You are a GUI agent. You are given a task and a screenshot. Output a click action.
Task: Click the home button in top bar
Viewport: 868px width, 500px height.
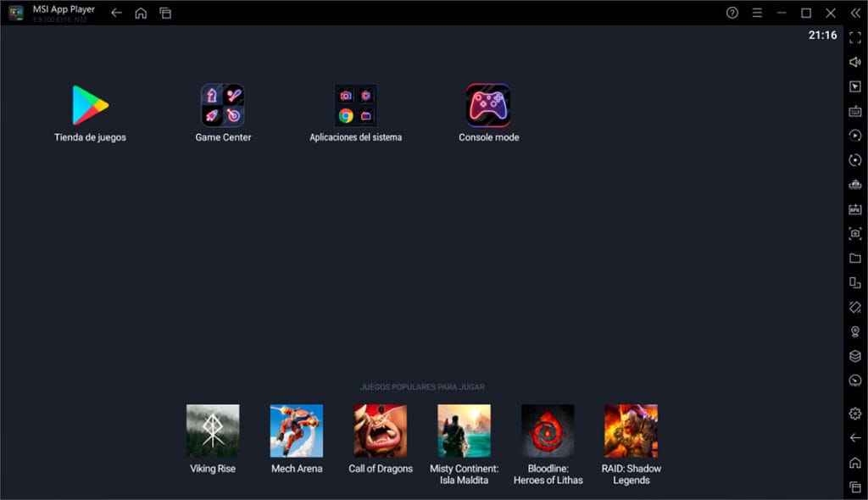pos(141,13)
